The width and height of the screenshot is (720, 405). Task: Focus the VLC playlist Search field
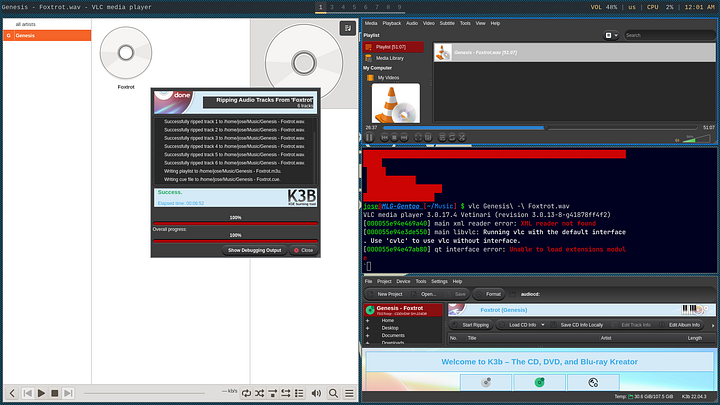[x=669, y=35]
